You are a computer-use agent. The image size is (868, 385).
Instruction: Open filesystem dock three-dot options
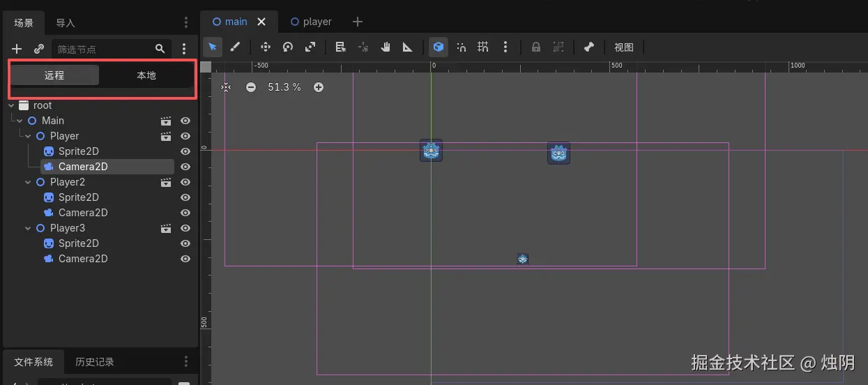point(185,361)
